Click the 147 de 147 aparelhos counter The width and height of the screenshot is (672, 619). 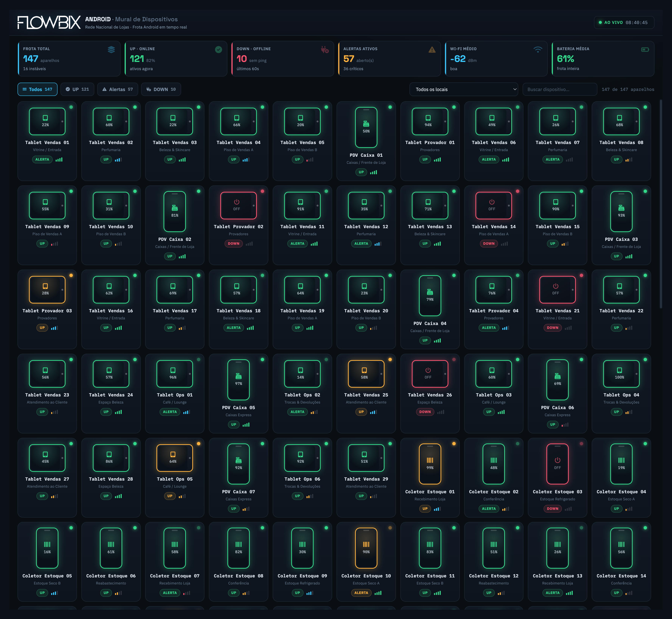click(628, 89)
